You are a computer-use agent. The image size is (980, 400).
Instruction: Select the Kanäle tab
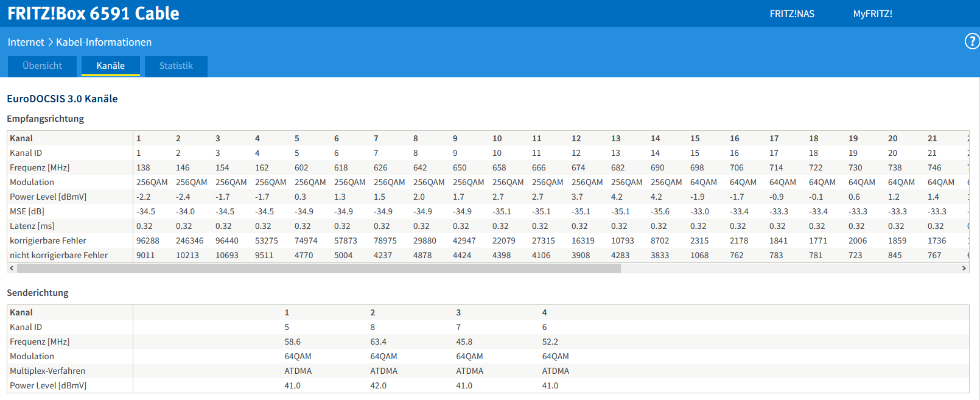(x=111, y=66)
